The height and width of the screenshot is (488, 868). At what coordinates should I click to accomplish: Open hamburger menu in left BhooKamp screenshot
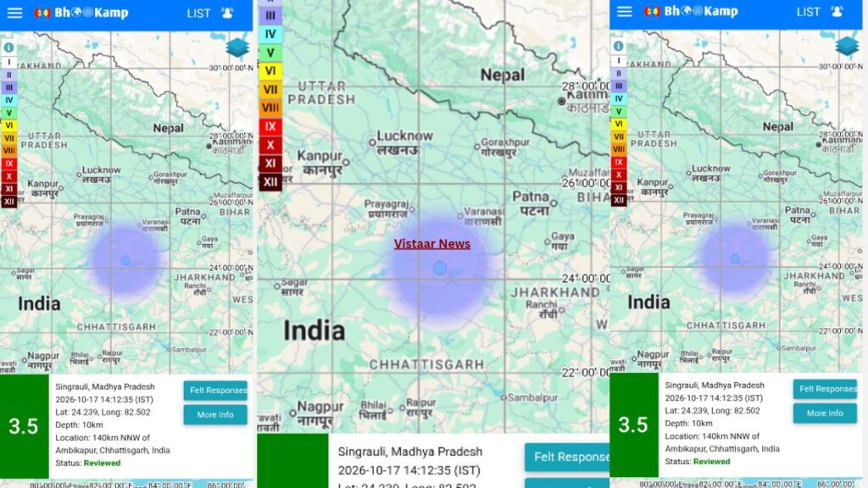[15, 13]
